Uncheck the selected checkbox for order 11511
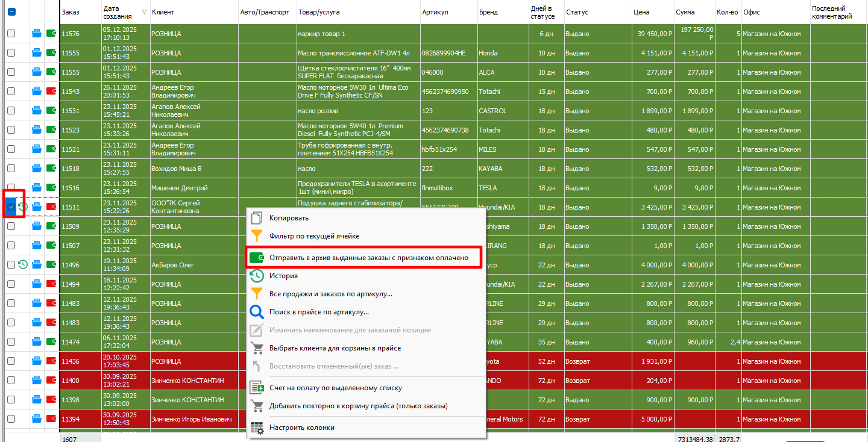868x442 pixels. 11,207
